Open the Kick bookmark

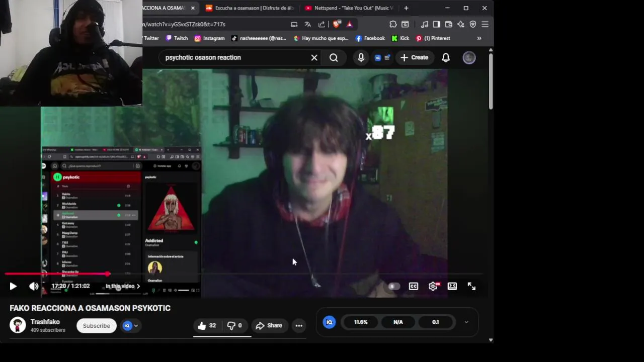pyautogui.click(x=400, y=38)
